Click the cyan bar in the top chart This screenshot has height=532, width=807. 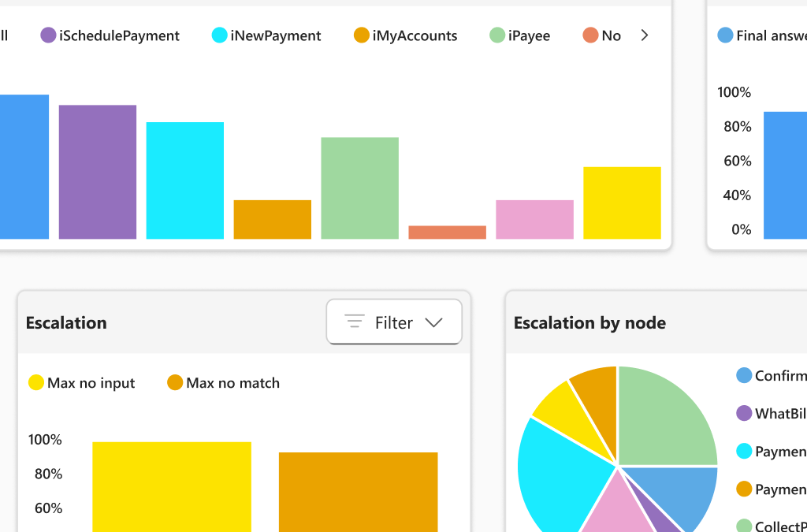pos(185,180)
